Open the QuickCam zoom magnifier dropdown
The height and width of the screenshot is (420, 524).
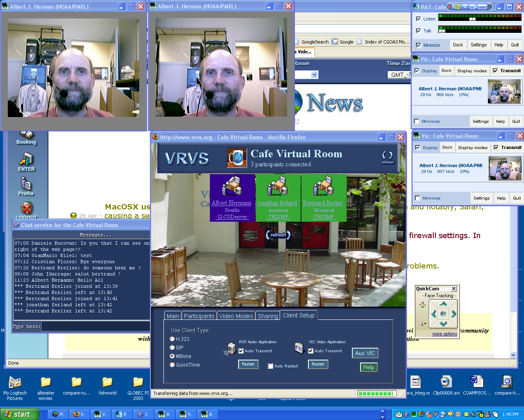(x=423, y=324)
